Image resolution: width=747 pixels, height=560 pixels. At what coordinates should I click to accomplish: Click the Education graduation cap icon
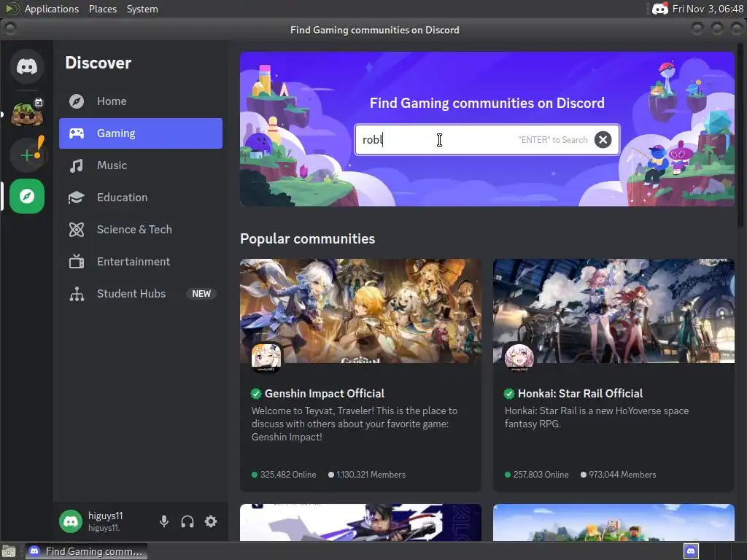[76, 198]
